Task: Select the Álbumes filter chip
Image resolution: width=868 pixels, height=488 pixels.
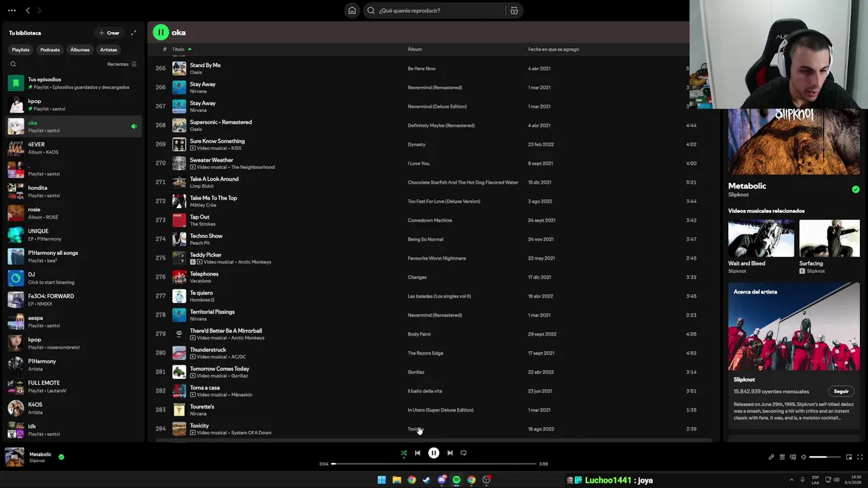Action: click(x=79, y=49)
